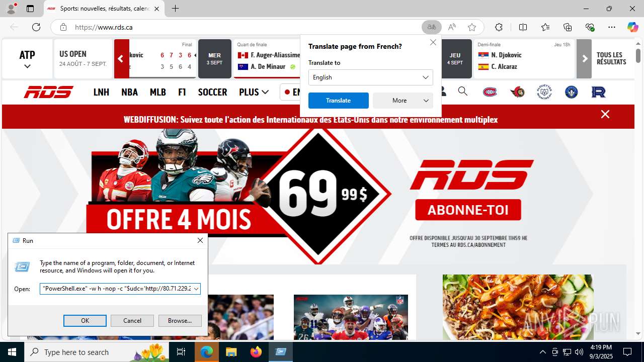Open the NFL teams article thumbnail
Image resolution: width=644 pixels, height=362 pixels.
[351, 317]
